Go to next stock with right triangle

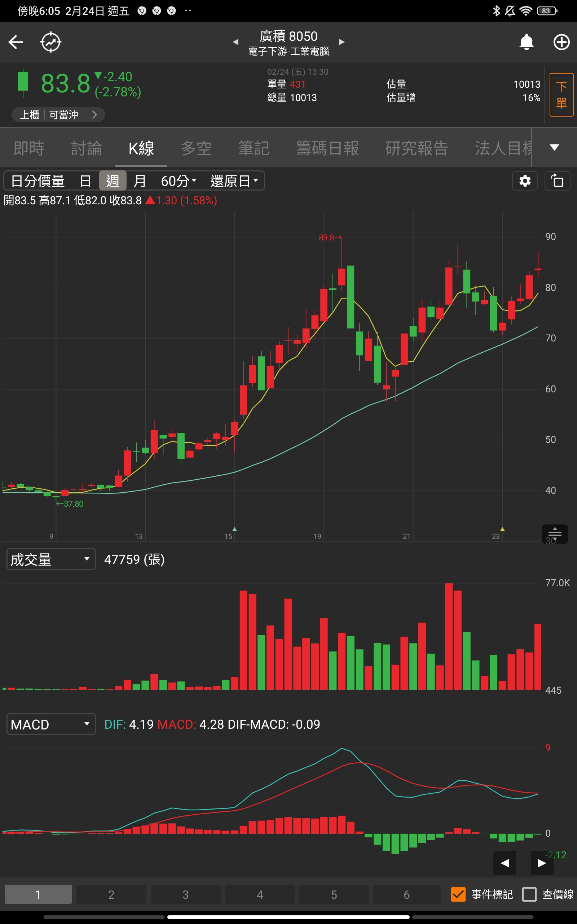342,42
